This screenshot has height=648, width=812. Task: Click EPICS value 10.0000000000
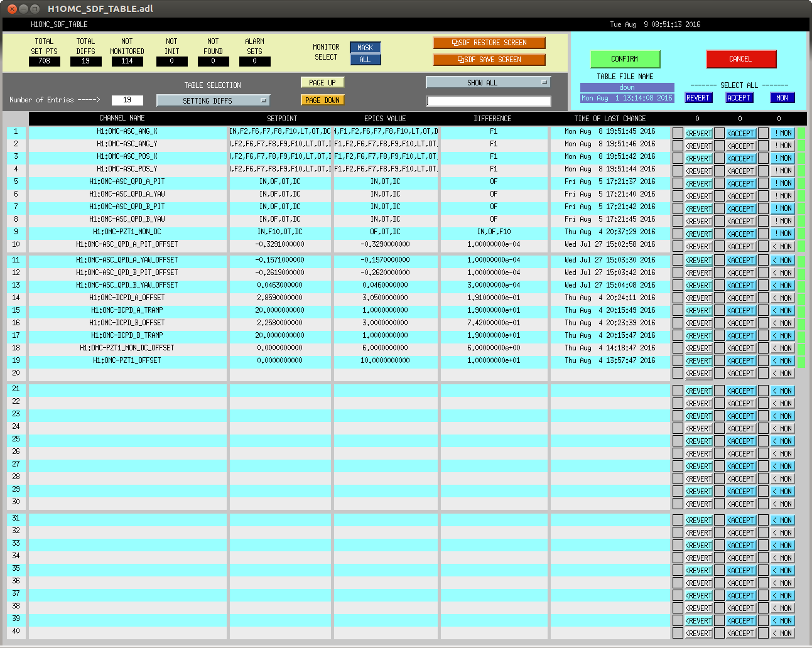click(386, 360)
